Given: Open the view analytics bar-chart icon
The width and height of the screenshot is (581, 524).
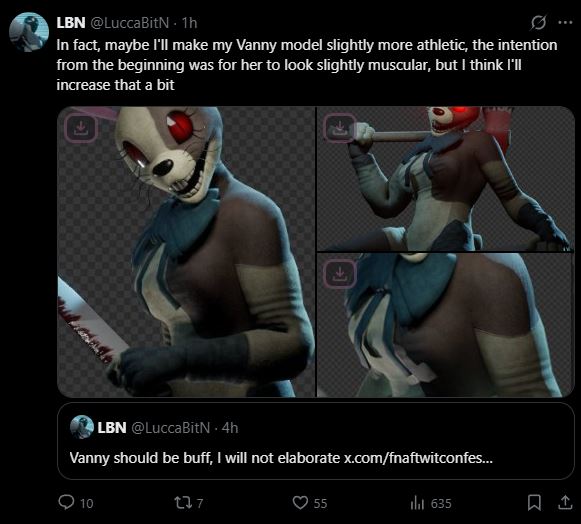Looking at the screenshot, I should (x=417, y=503).
